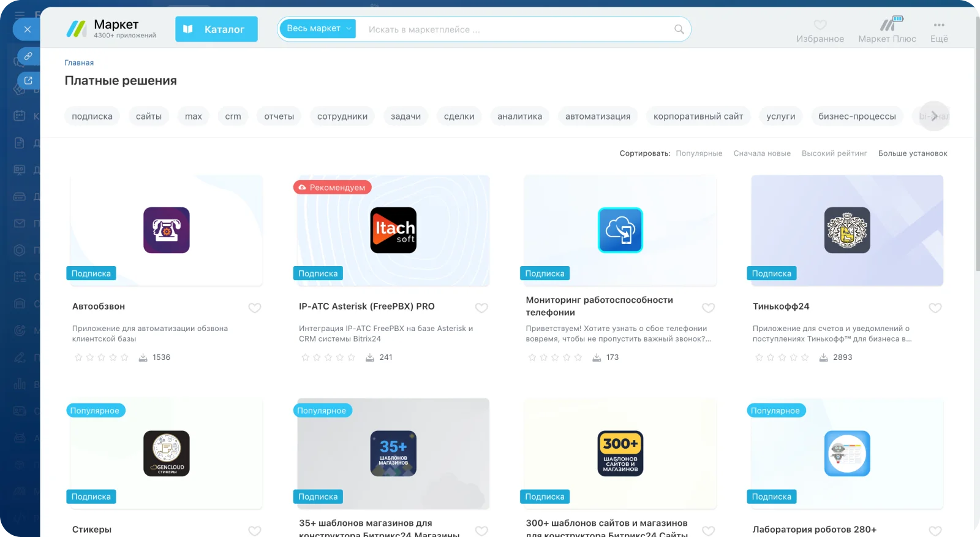Close the Market slider panel
This screenshot has width=980, height=537.
[27, 29]
